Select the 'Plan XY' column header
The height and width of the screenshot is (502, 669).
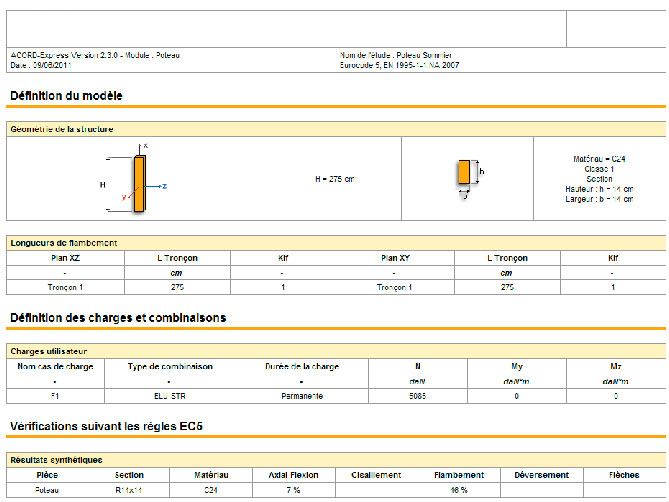[x=396, y=258]
